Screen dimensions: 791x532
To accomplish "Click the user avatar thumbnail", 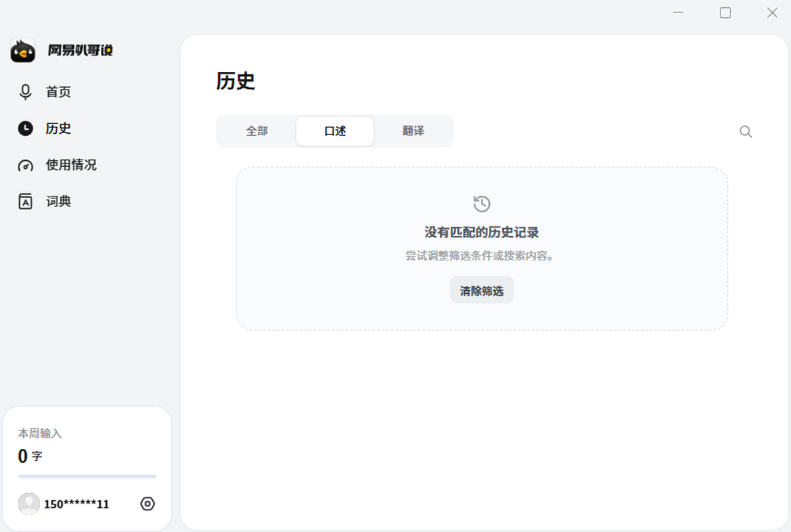I will tap(29, 504).
